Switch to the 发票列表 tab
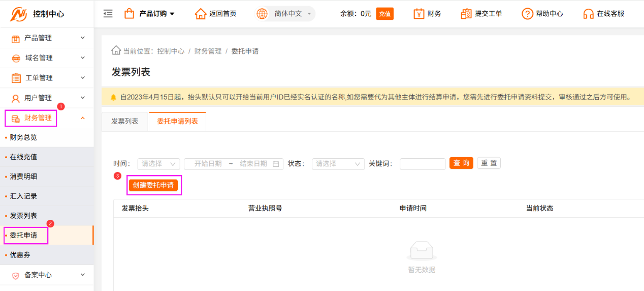Viewport: 644px width, 291px height. point(125,122)
